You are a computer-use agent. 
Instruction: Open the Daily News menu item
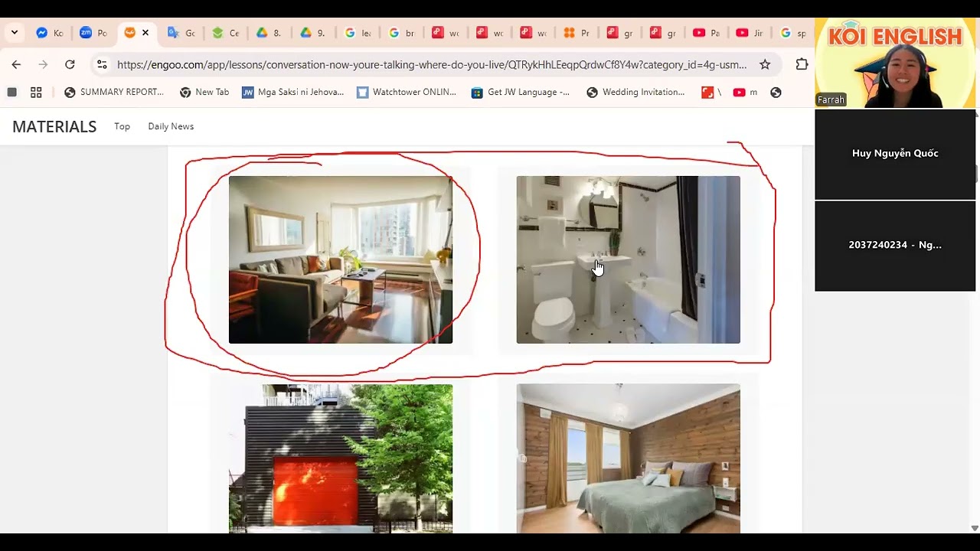coord(171,126)
